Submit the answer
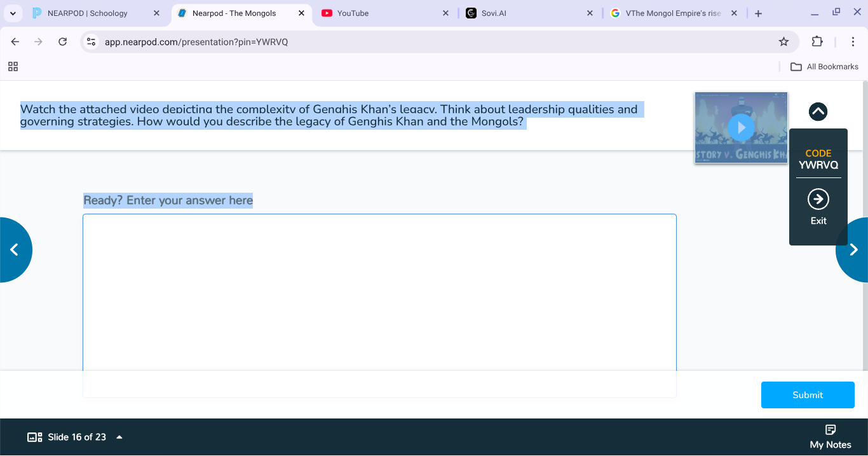This screenshot has width=868, height=456. tap(807, 395)
